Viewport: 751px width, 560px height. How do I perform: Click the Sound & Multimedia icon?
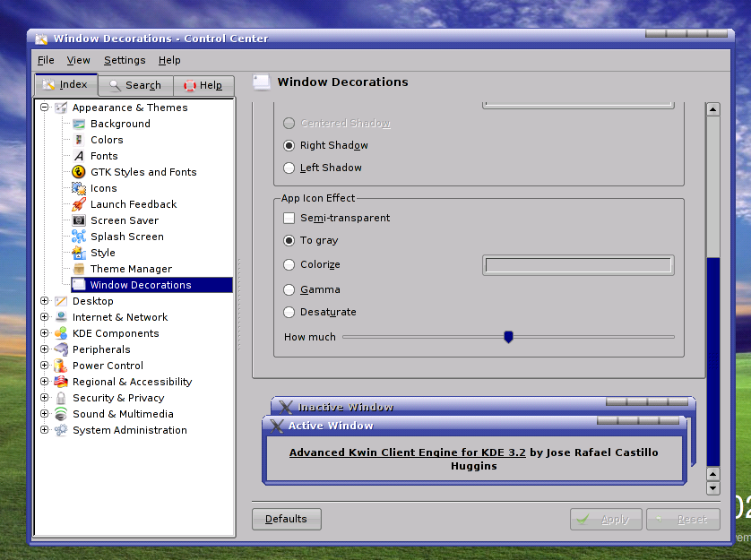[x=61, y=414]
